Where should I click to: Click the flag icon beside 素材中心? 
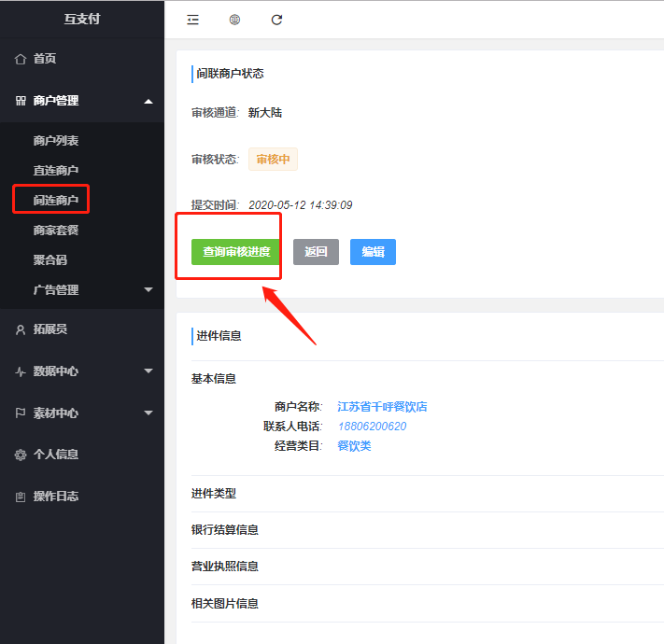tap(21, 413)
